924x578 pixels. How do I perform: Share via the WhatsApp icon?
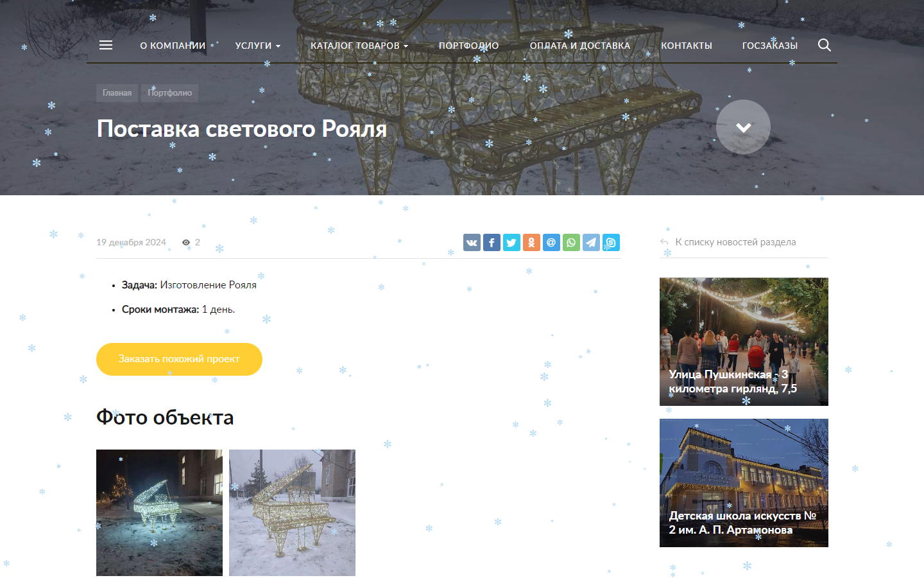(571, 242)
